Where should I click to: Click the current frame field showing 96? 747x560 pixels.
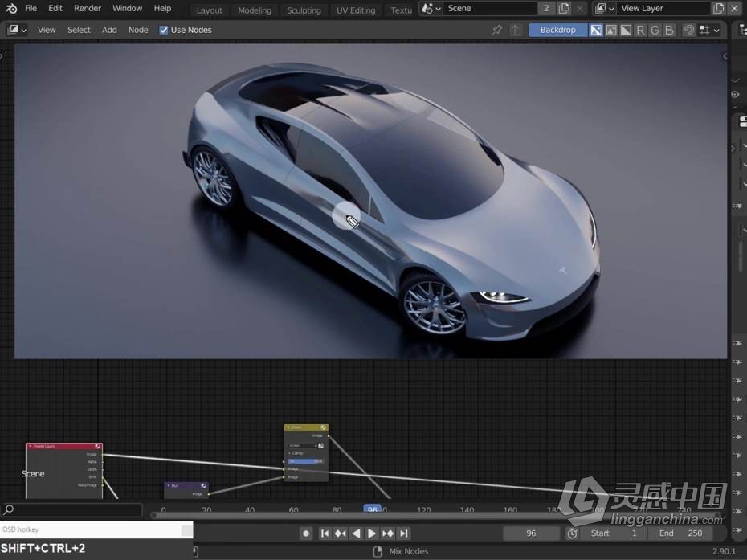pos(531,533)
